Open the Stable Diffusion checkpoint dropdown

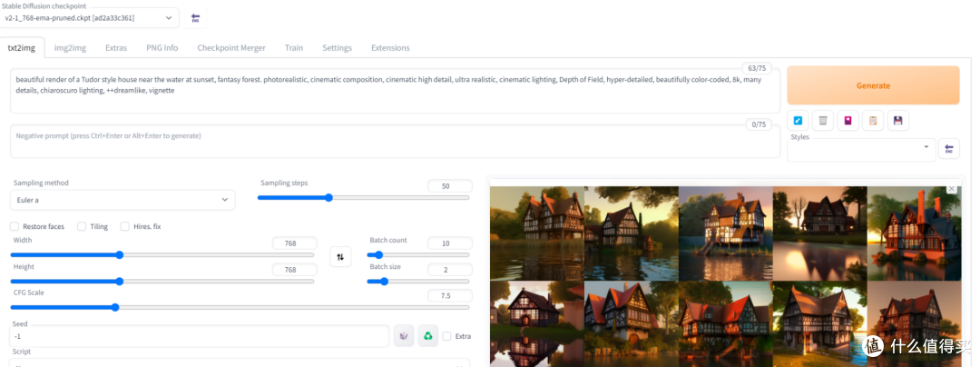coord(89,18)
